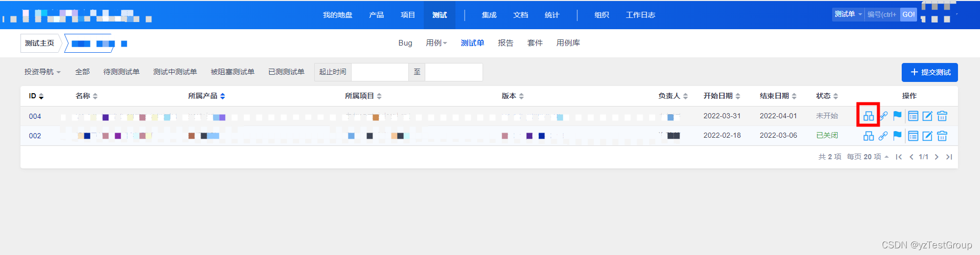Switch to the 报告 sub tab

506,43
